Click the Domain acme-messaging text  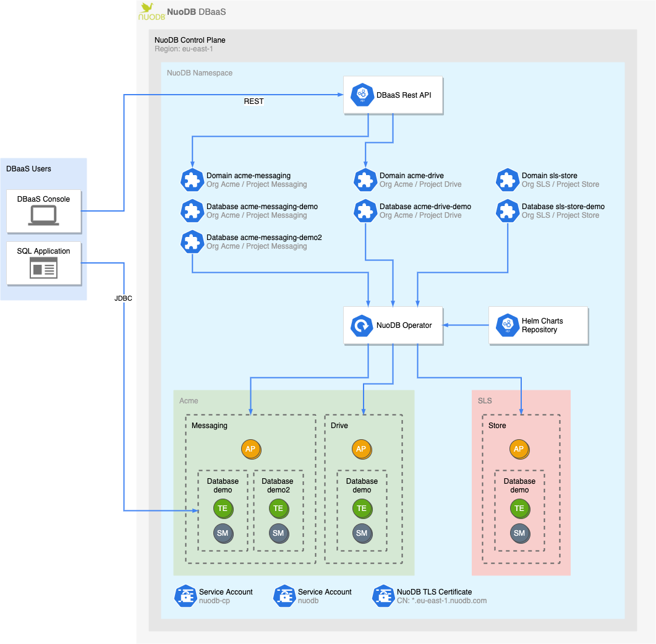(x=249, y=176)
